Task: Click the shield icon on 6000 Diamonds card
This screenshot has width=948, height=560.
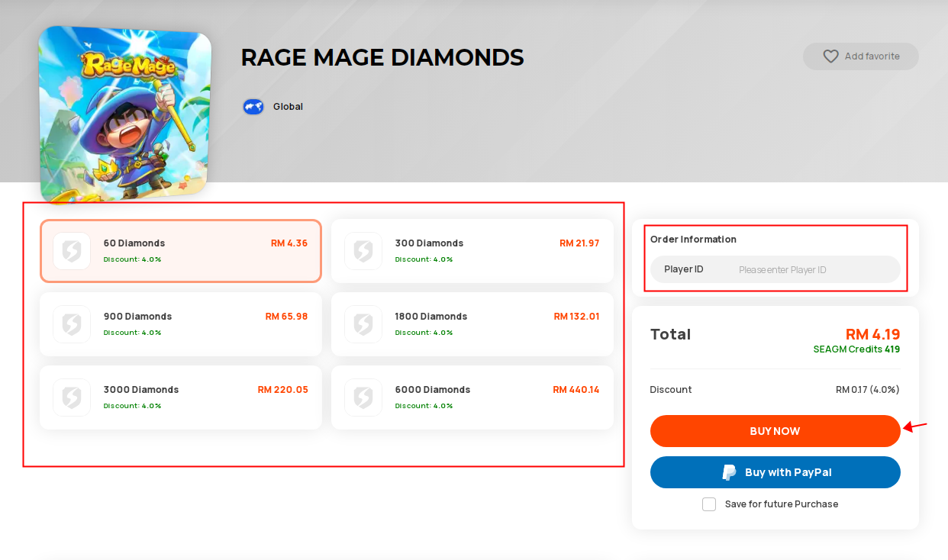Action: (363, 397)
